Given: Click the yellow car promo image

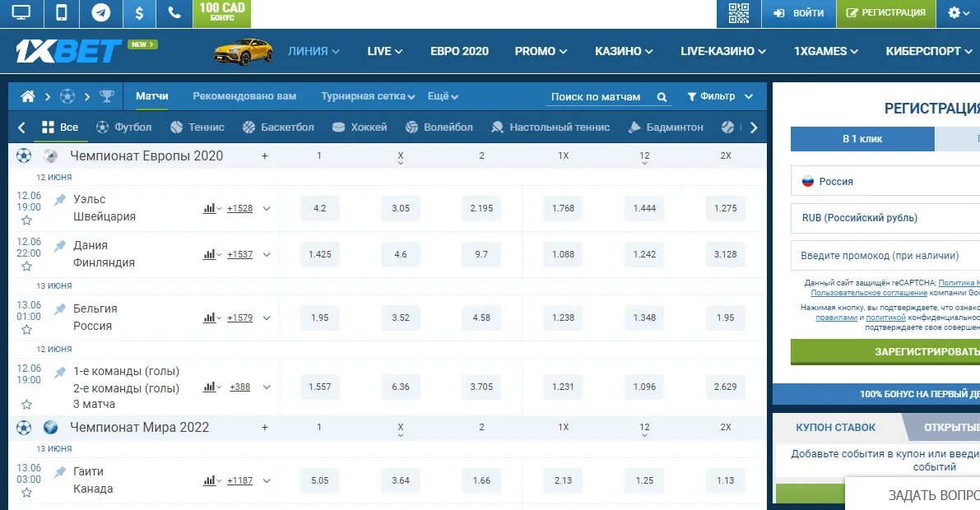Looking at the screenshot, I should [x=243, y=51].
